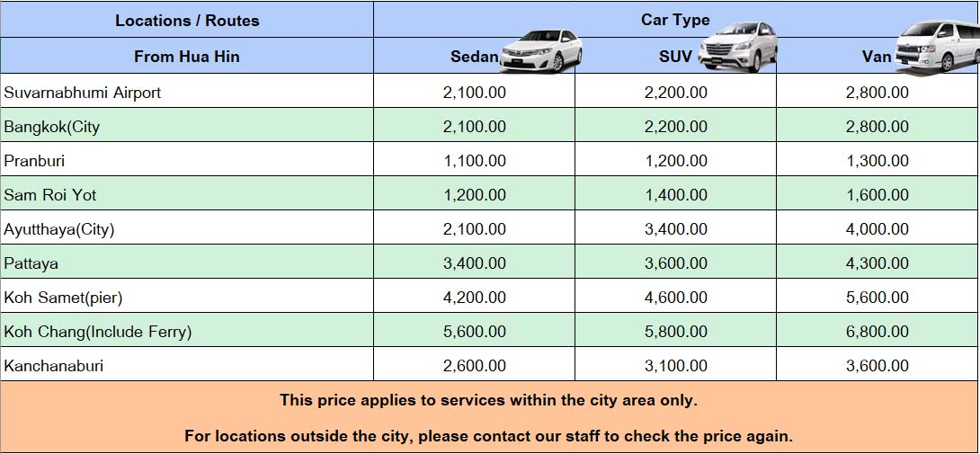
Task: Select Koh Chang van price 6,800.00
Action: (878, 332)
